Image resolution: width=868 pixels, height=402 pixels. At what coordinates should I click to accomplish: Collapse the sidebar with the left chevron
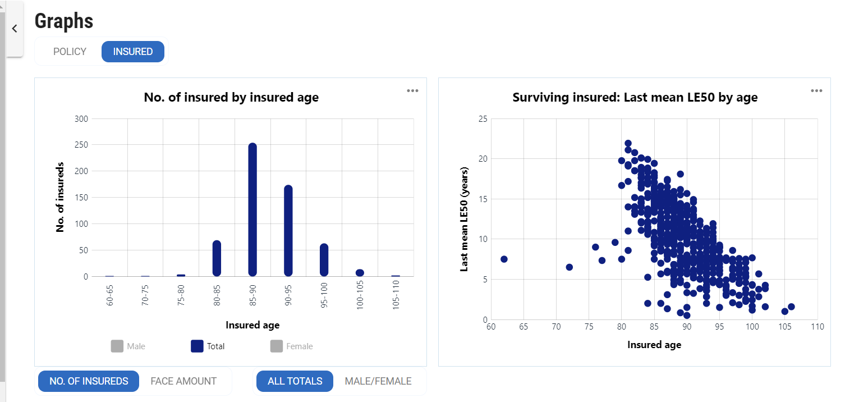coord(15,29)
